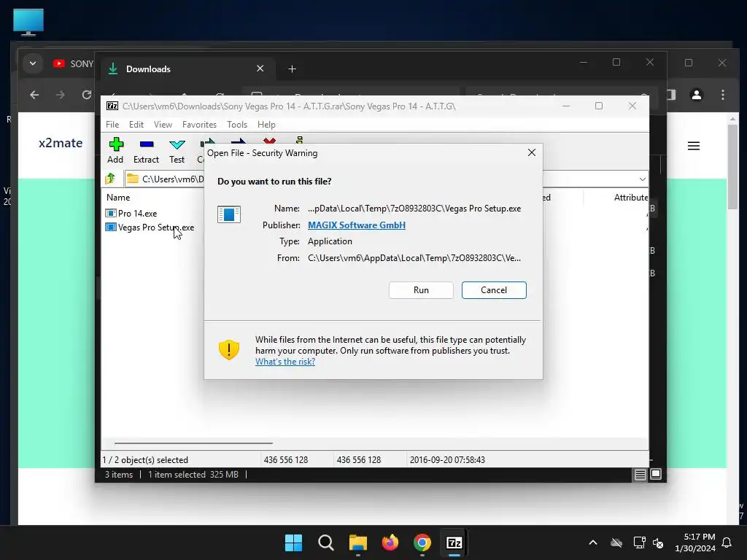Viewport: 747px width, 560px height.
Task: Click the SONY YouTube tab in back browser
Action: (73, 64)
